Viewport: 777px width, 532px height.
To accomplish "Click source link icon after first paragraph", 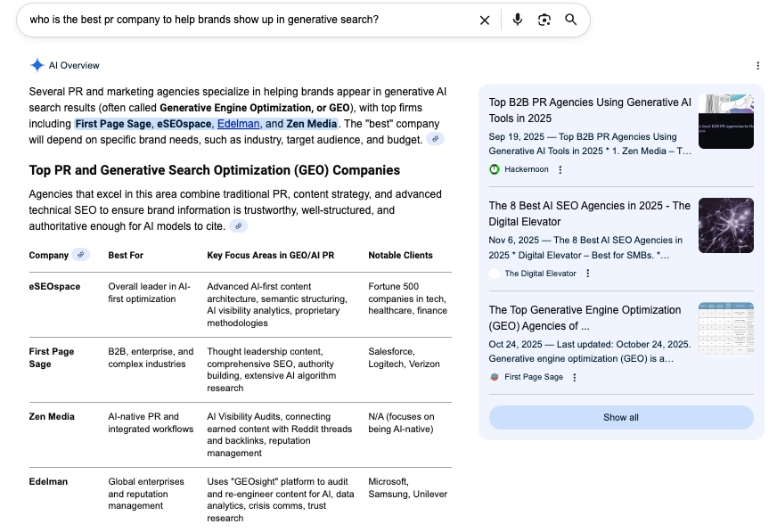I will [434, 139].
